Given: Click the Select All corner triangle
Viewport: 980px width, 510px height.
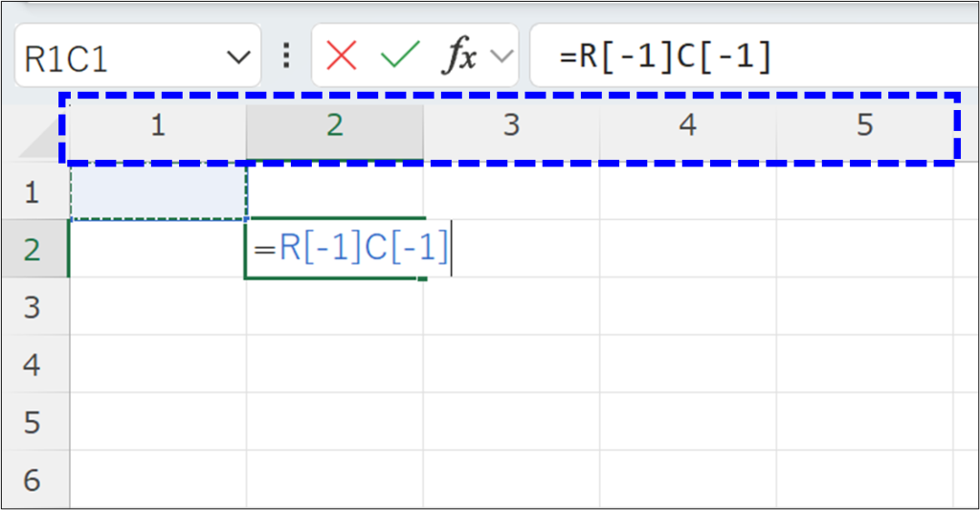Looking at the screenshot, I should tap(43, 144).
